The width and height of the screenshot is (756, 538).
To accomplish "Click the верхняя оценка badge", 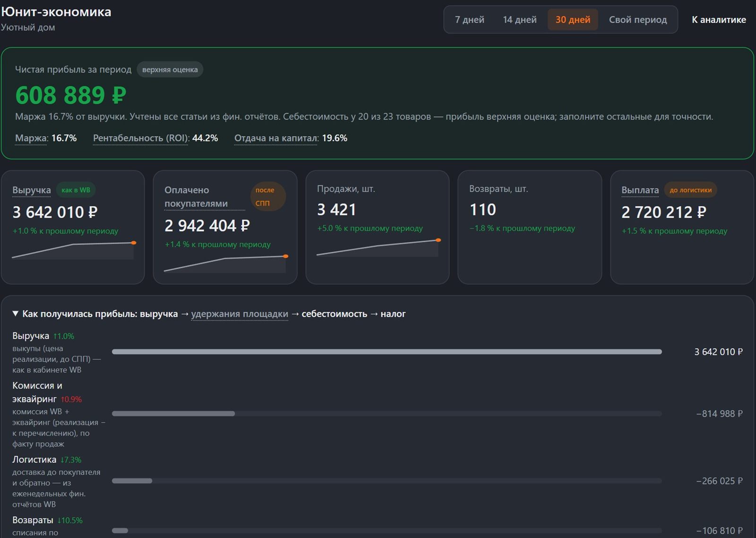I will click(170, 69).
